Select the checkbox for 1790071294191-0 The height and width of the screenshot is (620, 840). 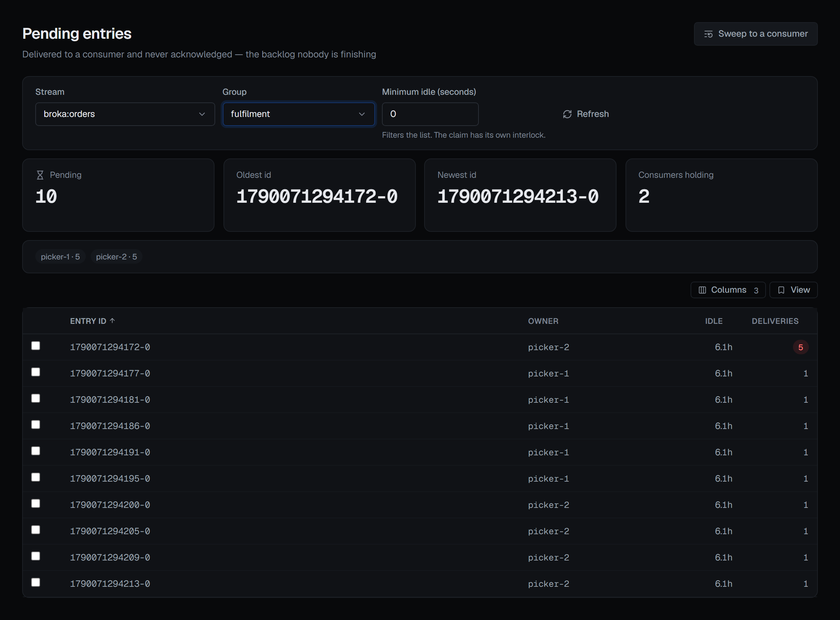click(x=36, y=451)
